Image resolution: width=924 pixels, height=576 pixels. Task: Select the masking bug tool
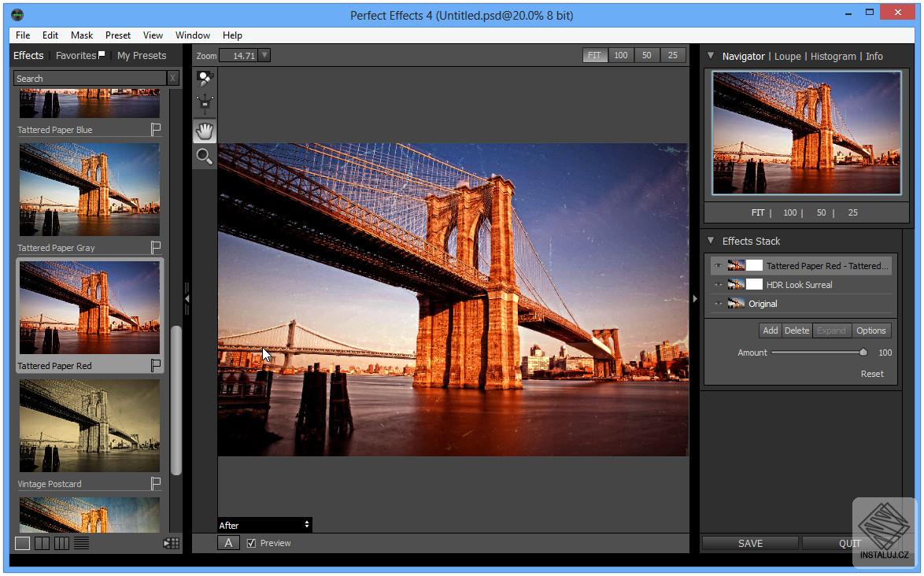click(205, 105)
